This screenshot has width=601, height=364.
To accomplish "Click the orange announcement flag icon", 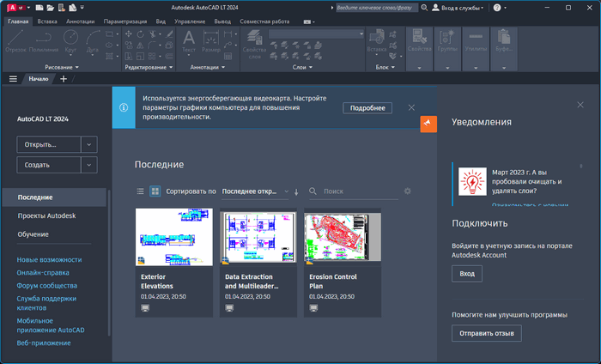I will [x=428, y=124].
